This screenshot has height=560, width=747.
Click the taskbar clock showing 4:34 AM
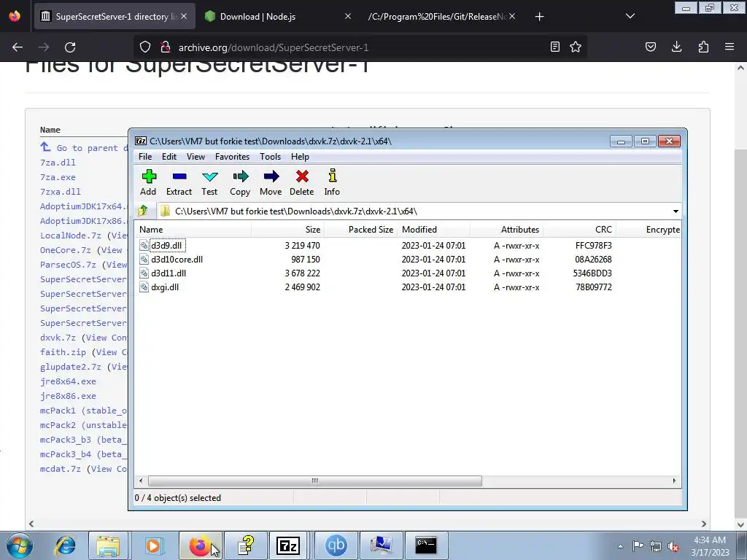710,546
